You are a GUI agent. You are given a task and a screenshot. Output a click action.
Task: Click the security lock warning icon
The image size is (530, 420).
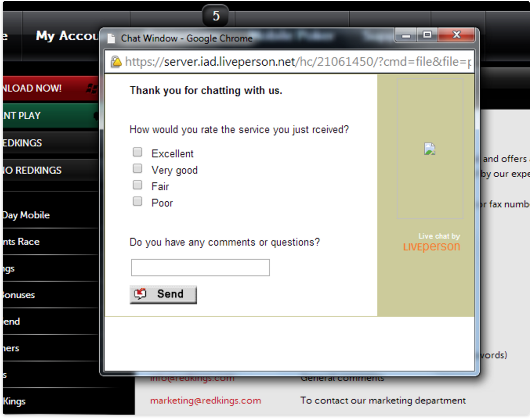click(x=116, y=62)
